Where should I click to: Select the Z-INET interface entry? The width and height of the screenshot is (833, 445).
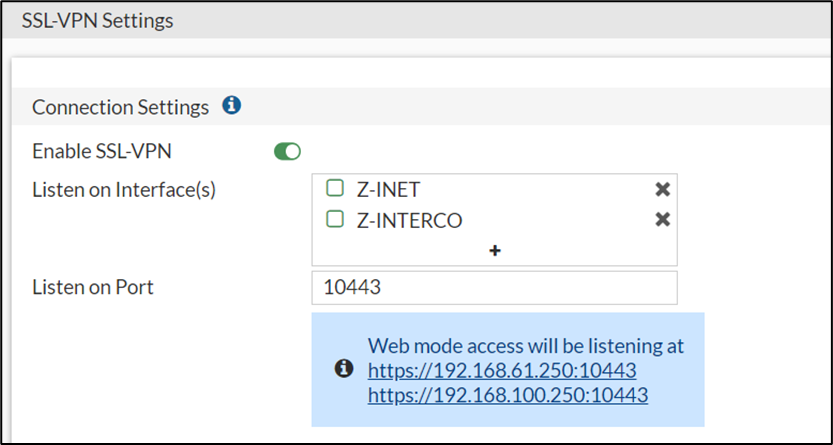395,189
